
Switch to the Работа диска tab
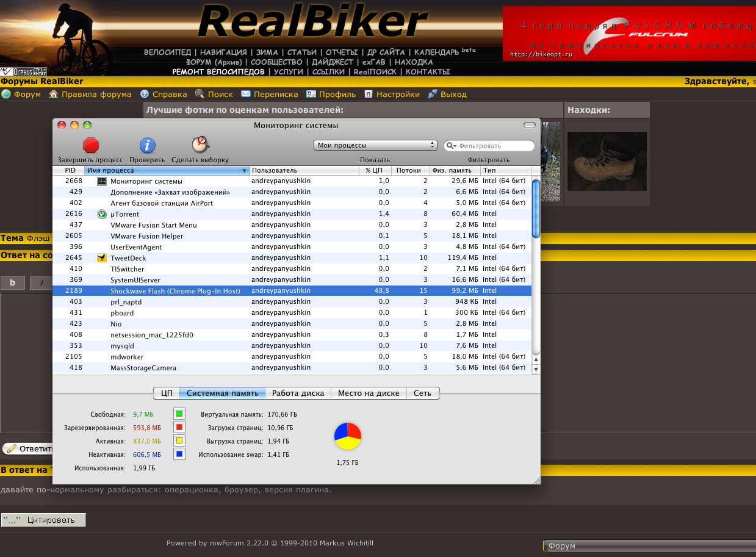pyautogui.click(x=298, y=393)
